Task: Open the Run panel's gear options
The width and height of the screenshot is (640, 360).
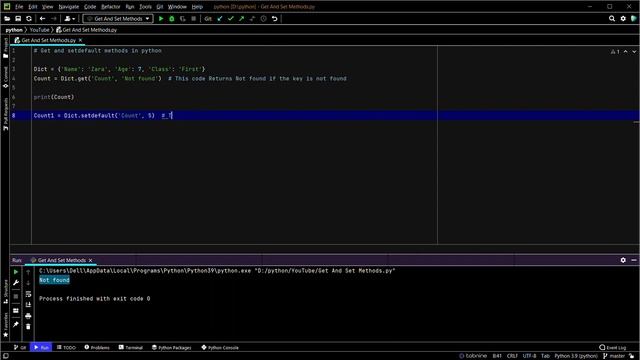Action: [623, 260]
